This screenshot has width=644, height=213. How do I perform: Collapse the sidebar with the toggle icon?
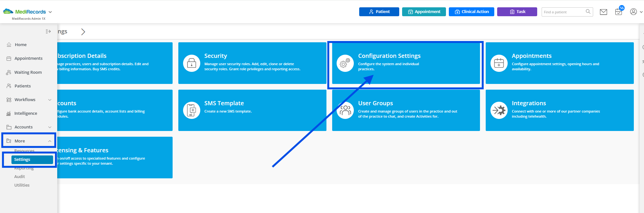tap(48, 31)
